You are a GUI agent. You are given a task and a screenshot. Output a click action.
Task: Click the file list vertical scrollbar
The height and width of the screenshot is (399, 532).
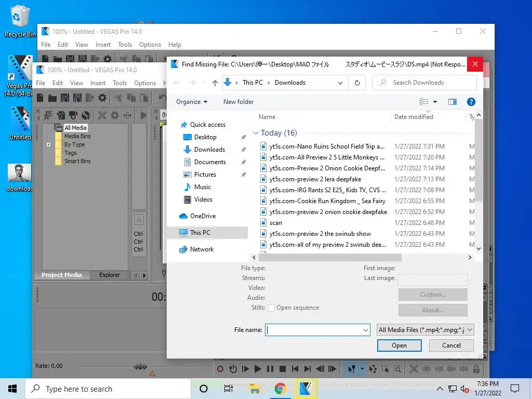click(478, 159)
